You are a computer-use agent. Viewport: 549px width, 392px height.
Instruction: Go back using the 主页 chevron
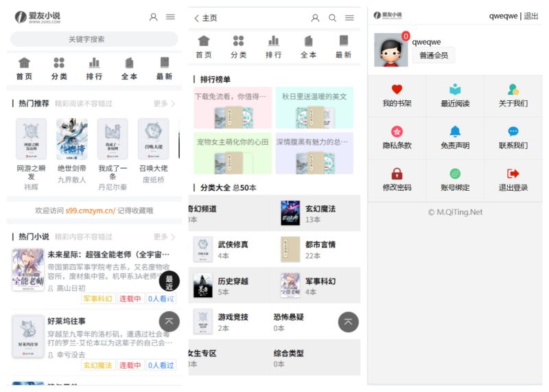[197, 19]
